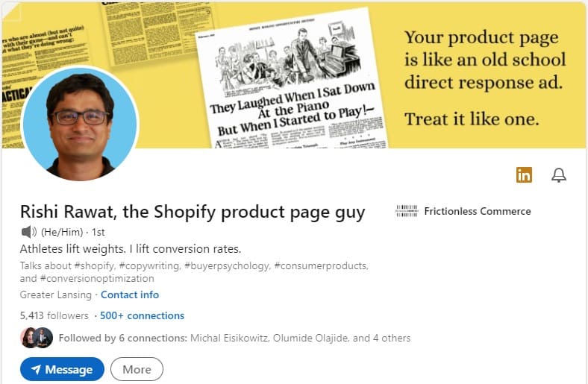Image resolution: width=588 pixels, height=384 pixels.
Task: Open the #buyerpsychology hashtag
Action: pos(230,265)
